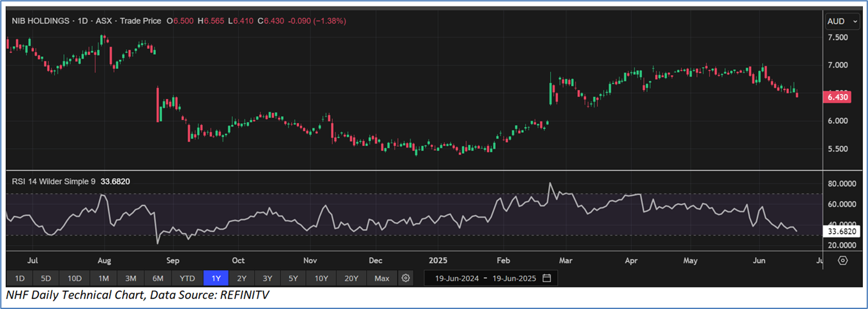
Task: Click the hexagon chart settings icon
Action: pos(843,260)
